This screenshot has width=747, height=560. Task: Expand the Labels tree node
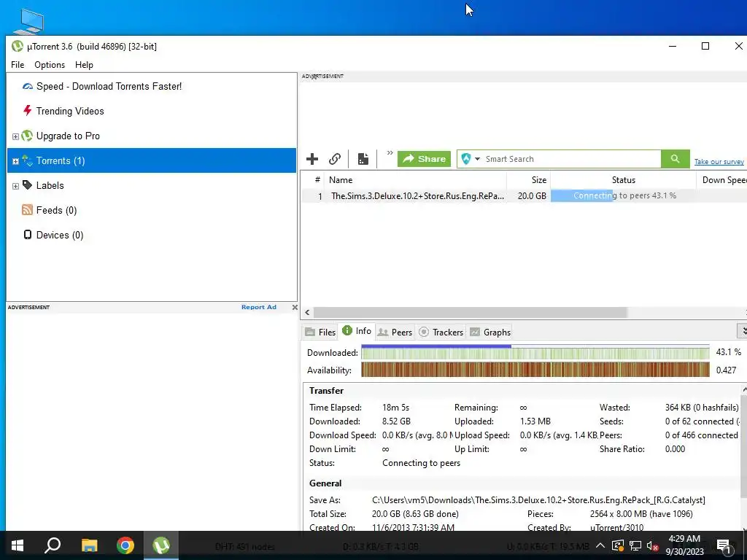pyautogui.click(x=15, y=186)
